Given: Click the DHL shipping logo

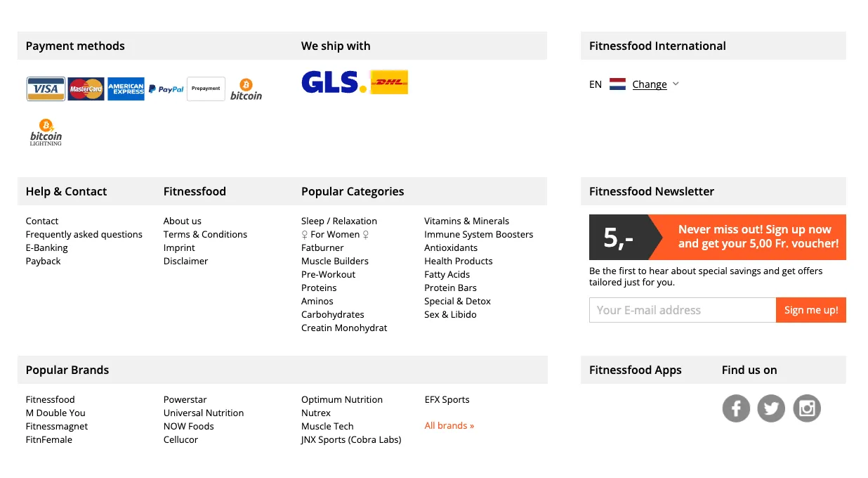Looking at the screenshot, I should (x=389, y=82).
